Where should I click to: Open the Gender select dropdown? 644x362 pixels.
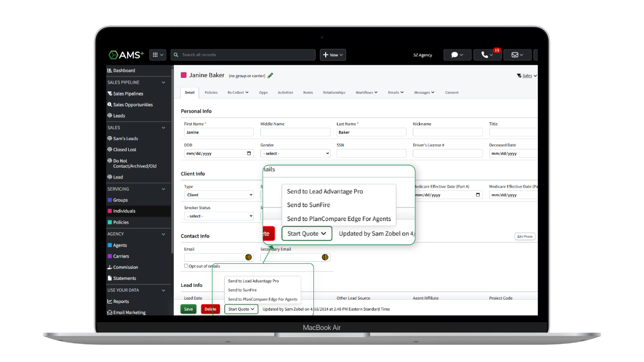click(295, 153)
